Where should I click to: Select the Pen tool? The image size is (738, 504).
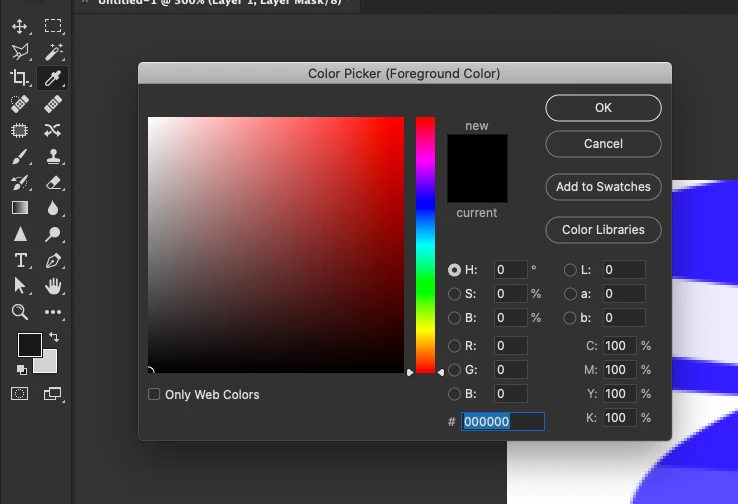click(53, 260)
